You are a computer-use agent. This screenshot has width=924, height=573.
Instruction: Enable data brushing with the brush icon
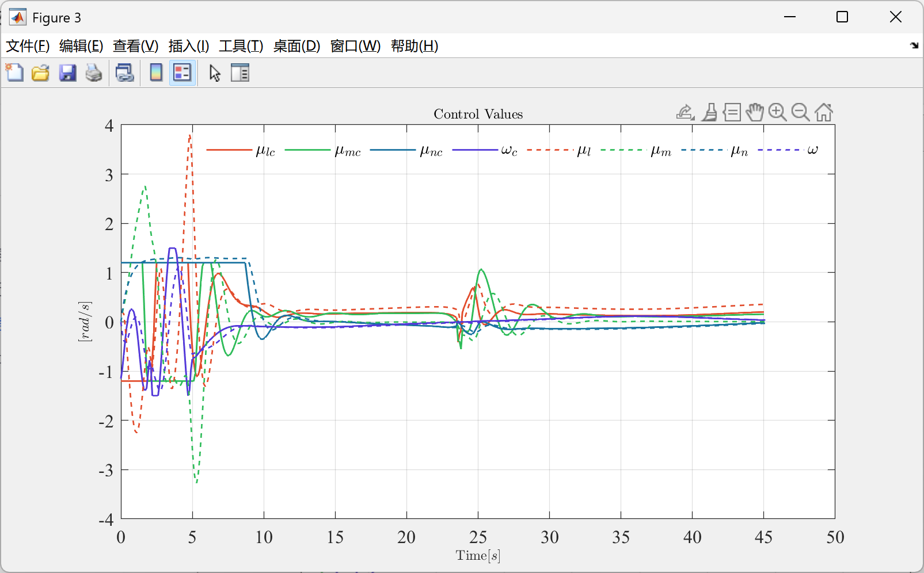pos(709,112)
